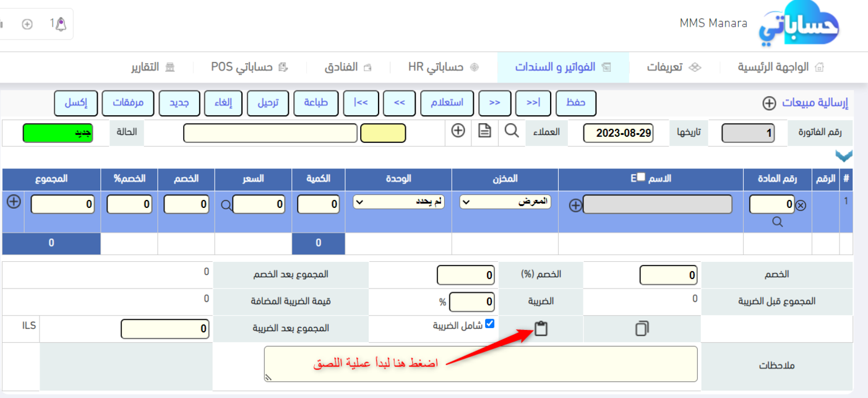Click the طباعة print button
This screenshot has width=868, height=398.
pos(316,103)
